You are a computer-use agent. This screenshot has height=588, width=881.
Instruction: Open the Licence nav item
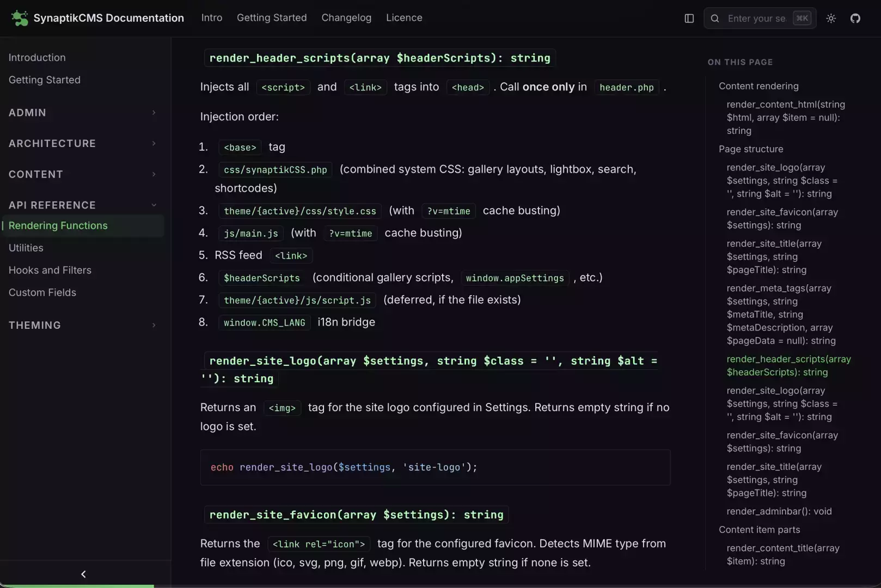404,18
